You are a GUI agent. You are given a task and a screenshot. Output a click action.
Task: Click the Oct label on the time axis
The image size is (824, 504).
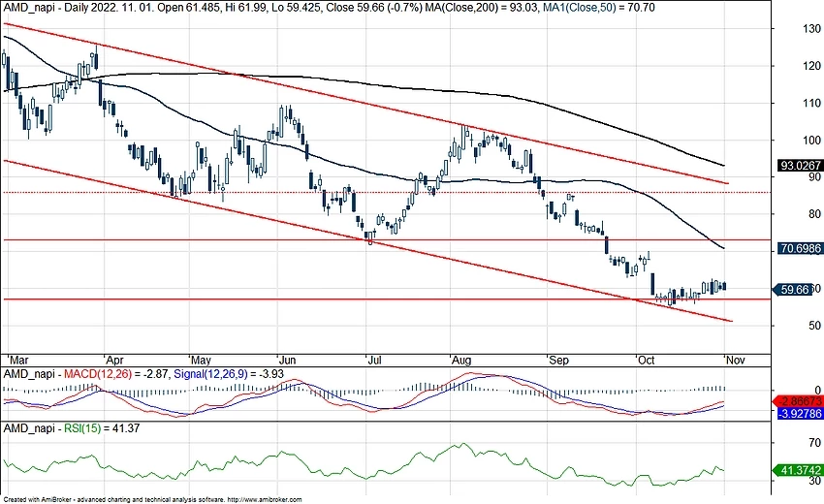tap(646, 360)
